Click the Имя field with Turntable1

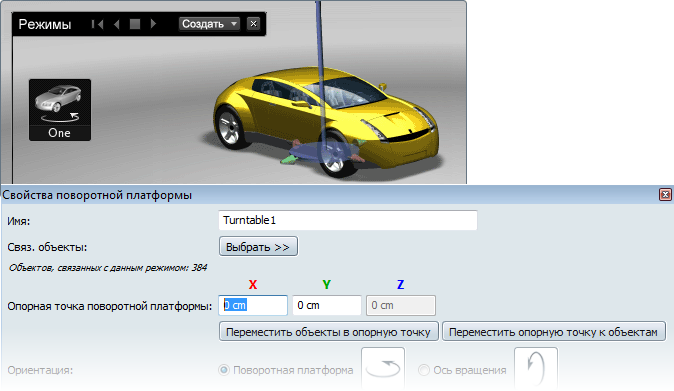click(x=348, y=220)
